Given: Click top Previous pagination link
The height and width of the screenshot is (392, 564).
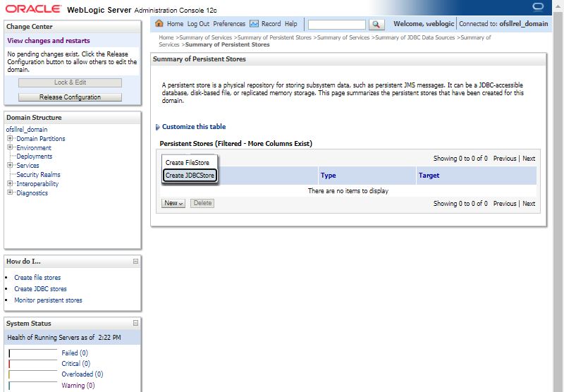Looking at the screenshot, I should [505, 158].
